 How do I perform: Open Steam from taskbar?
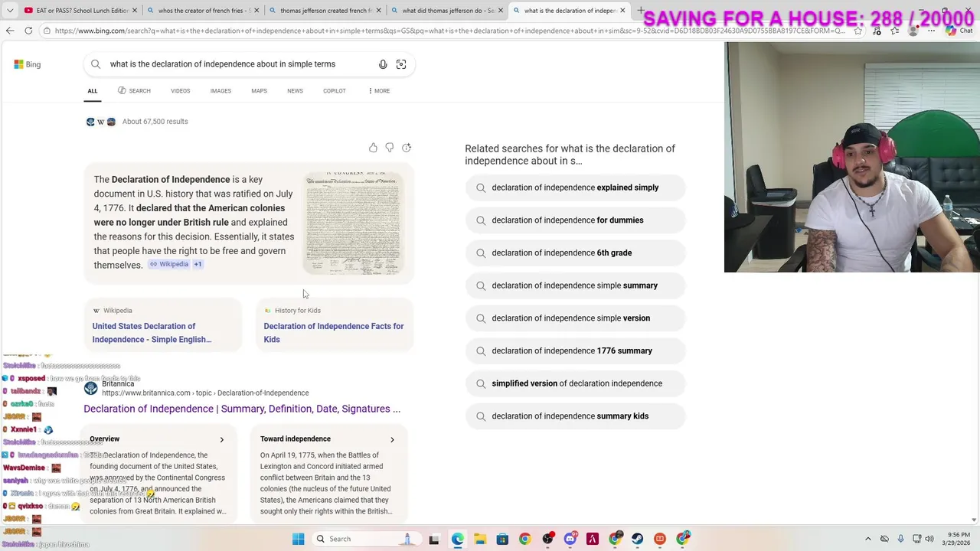(637, 539)
